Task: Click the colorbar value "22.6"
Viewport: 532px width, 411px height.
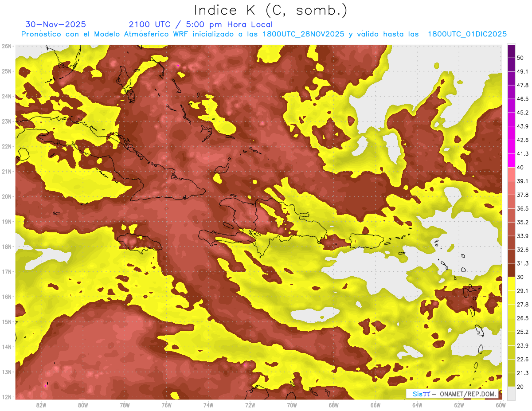Action: click(522, 360)
